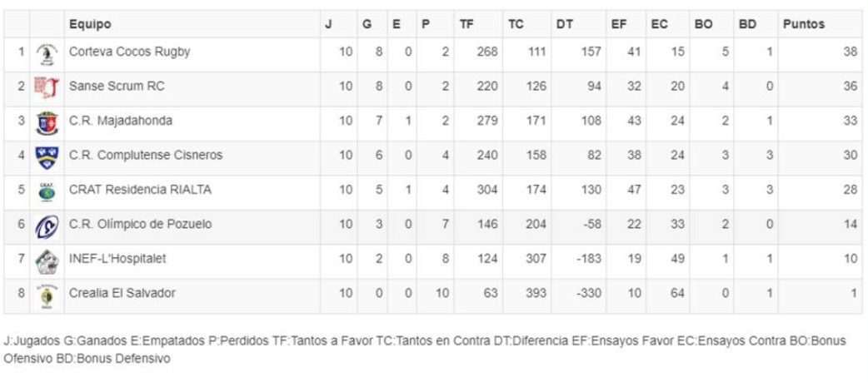Screen dimensions: 868x382
Task: Open C.R. Majadahonda team name
Action: (121, 121)
